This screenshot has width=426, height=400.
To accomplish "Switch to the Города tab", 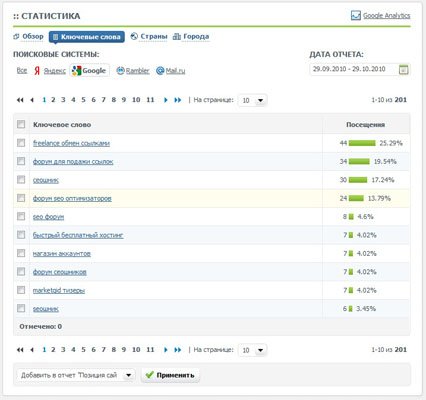I will tap(191, 36).
